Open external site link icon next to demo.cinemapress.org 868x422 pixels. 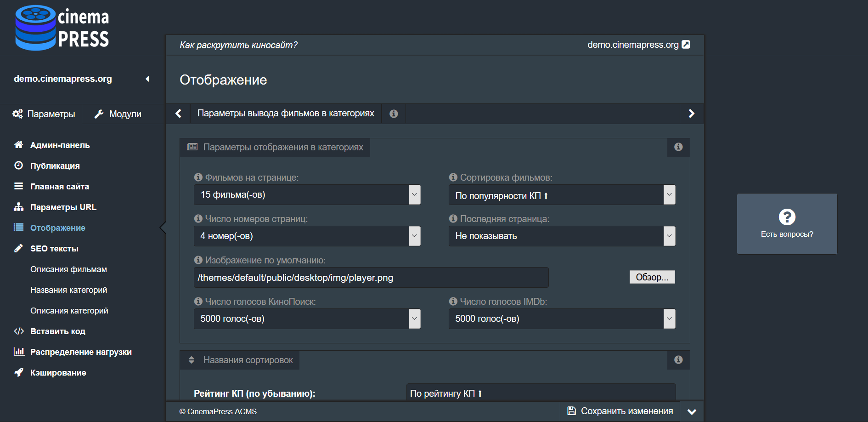pyautogui.click(x=686, y=45)
